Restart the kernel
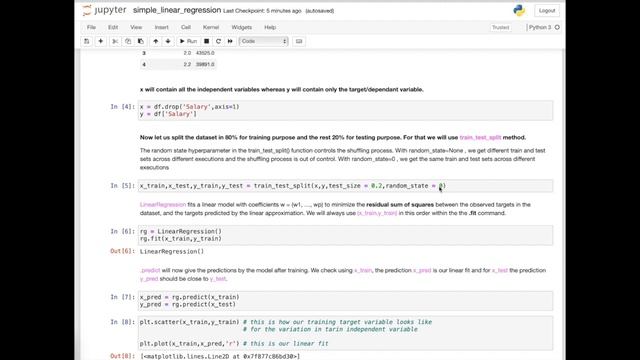 tap(218, 41)
